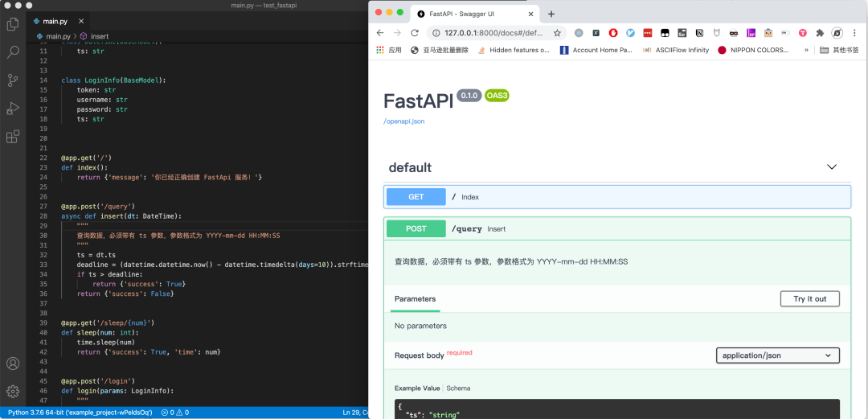Screen dimensions: 868x419
Task: Close the FastAPI - Swagger UI tab
Action: [531, 14]
